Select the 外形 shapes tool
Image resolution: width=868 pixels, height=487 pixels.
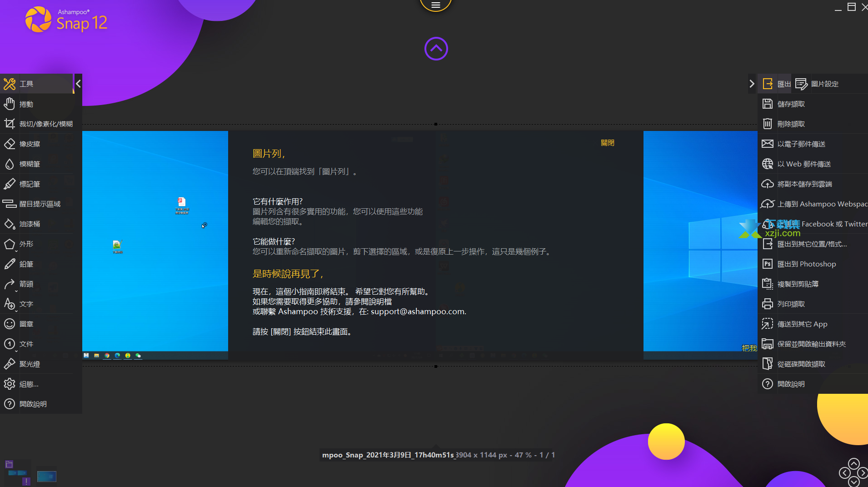36,244
